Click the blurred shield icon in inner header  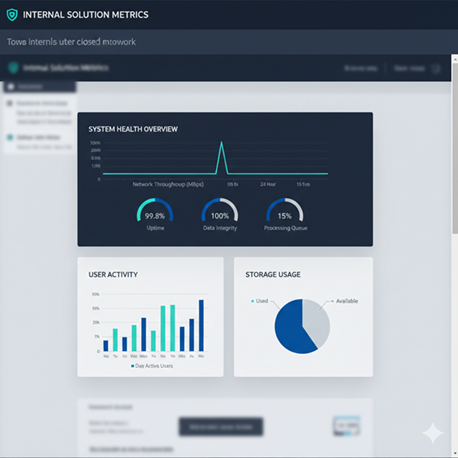(x=13, y=68)
